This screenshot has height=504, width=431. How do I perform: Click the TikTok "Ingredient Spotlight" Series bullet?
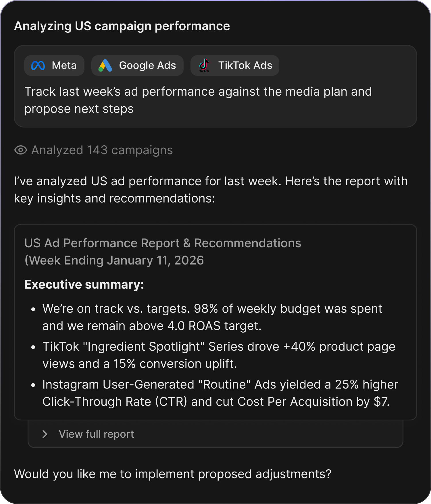point(218,355)
